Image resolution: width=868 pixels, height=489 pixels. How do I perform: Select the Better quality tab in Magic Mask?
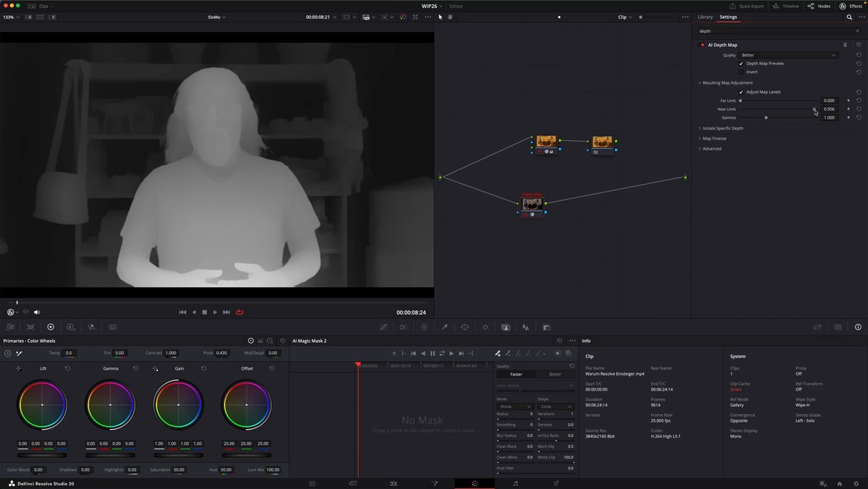click(555, 375)
